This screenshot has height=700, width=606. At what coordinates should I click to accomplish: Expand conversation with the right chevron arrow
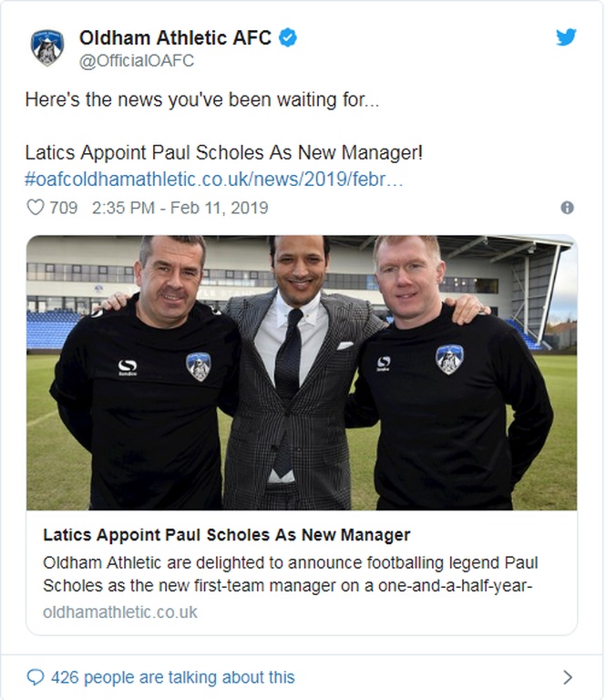coord(568,677)
